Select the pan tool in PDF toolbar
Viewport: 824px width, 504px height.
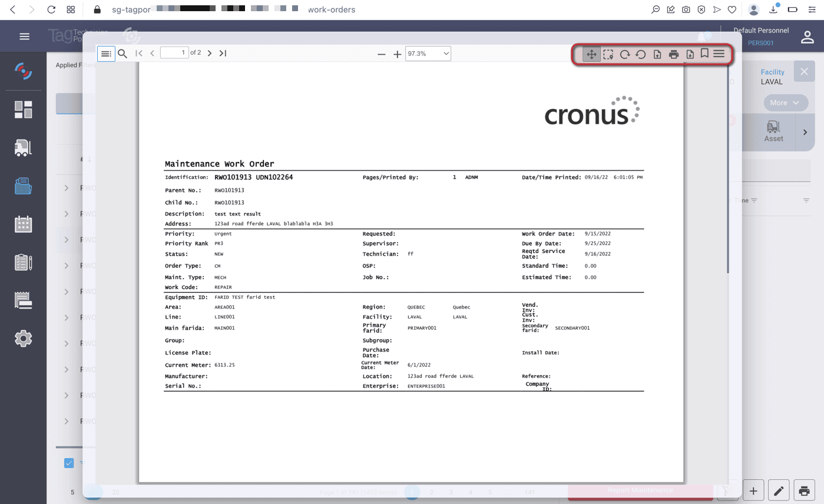coord(591,54)
